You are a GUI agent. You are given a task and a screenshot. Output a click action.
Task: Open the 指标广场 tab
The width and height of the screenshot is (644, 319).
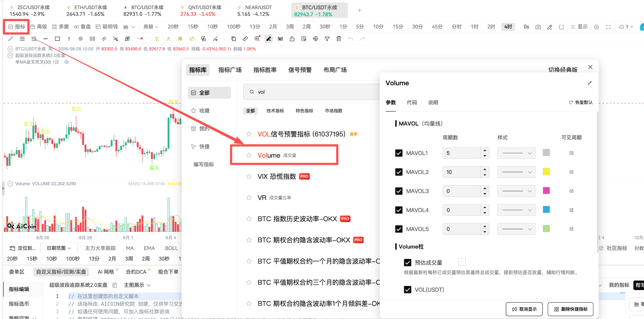pos(230,70)
